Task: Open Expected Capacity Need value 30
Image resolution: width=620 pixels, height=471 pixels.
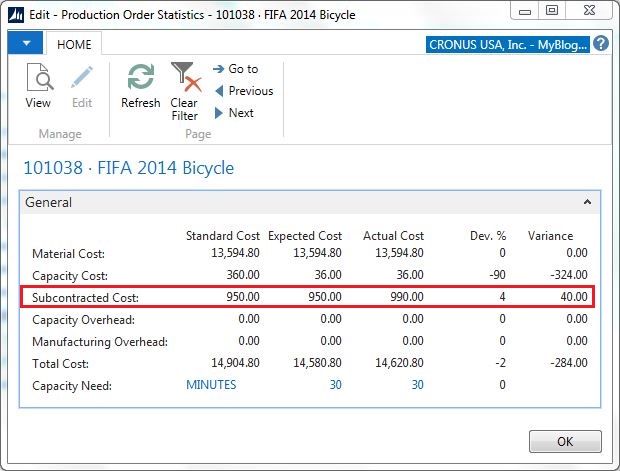Action: (x=336, y=385)
